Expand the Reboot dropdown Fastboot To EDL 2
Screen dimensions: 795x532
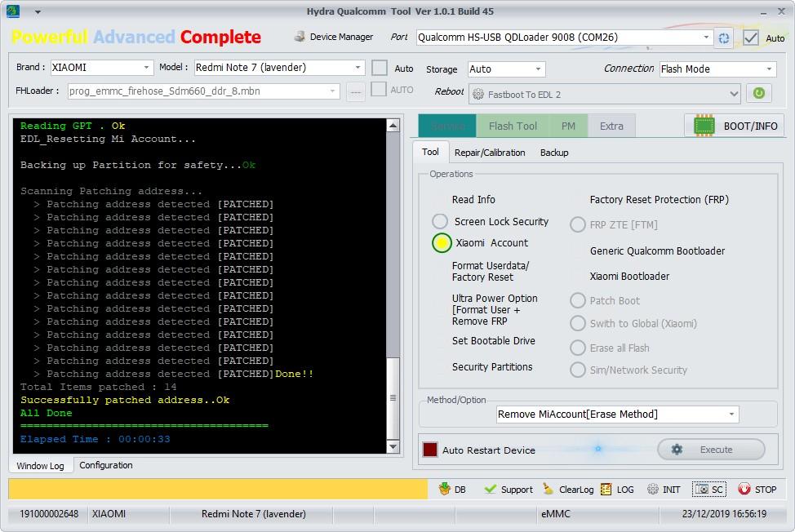point(733,94)
